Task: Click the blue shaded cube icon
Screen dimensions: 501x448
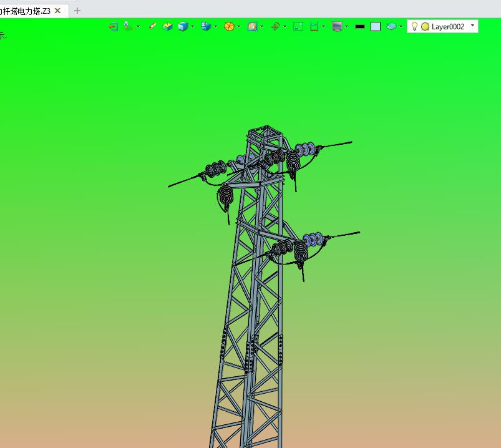Action: pyautogui.click(x=183, y=26)
